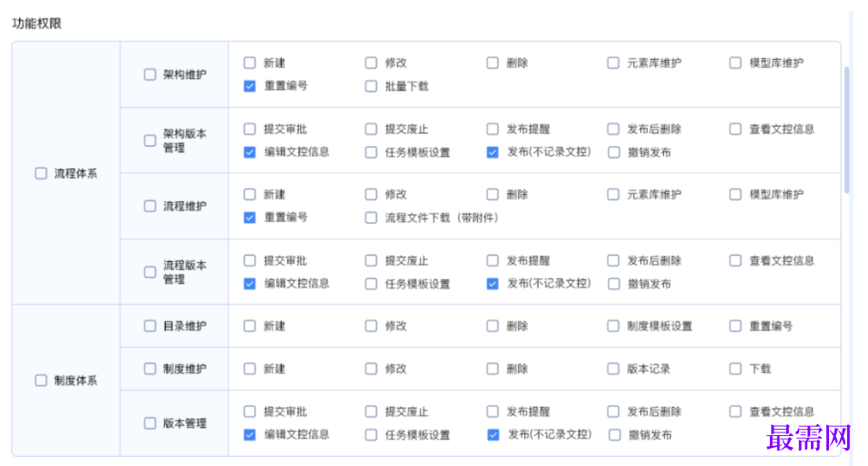This screenshot has width=868, height=466.
Task: Click the vertical scrollbar on right
Action: click(x=847, y=127)
